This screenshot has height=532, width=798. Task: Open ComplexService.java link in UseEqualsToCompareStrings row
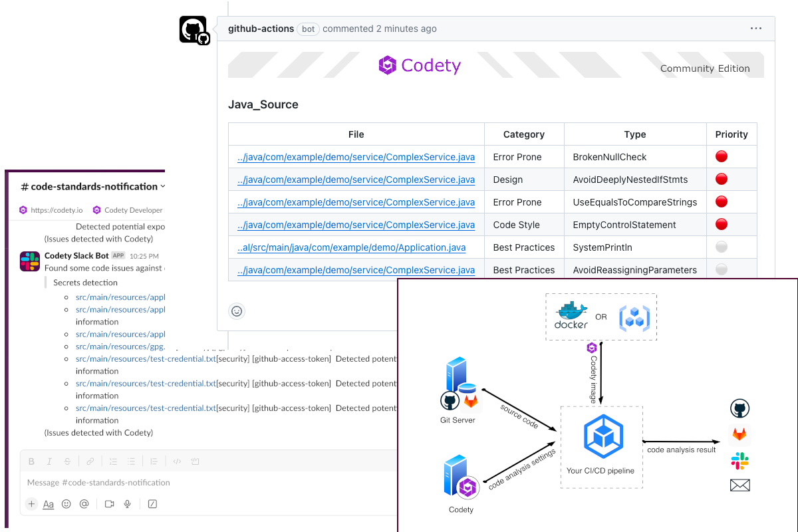coord(356,202)
